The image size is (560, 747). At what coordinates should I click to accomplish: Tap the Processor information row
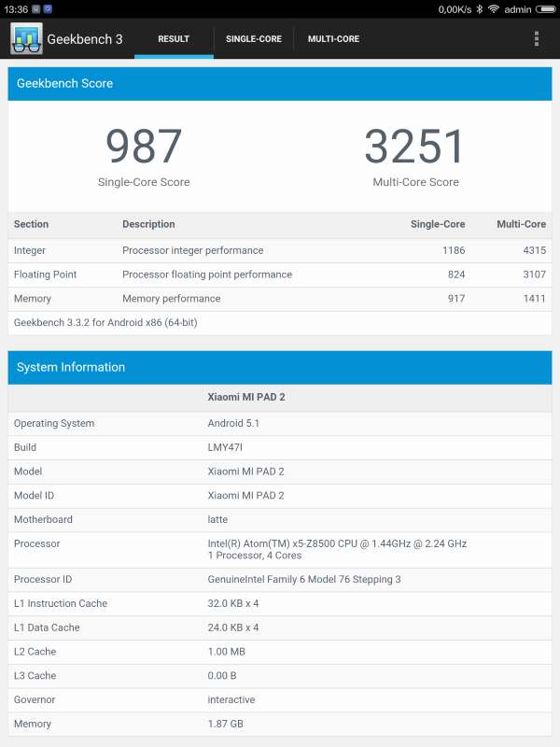tap(280, 550)
